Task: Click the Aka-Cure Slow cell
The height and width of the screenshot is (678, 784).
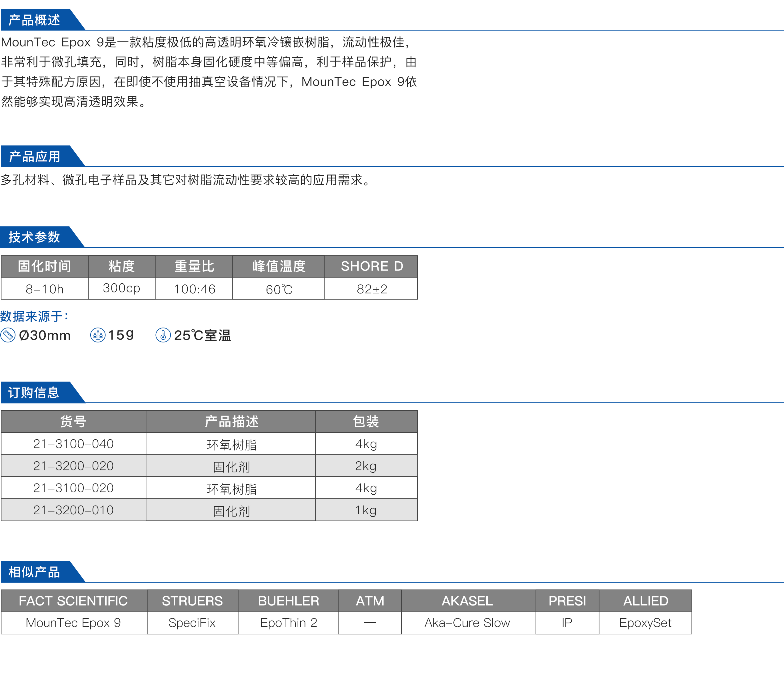Action: [x=467, y=623]
